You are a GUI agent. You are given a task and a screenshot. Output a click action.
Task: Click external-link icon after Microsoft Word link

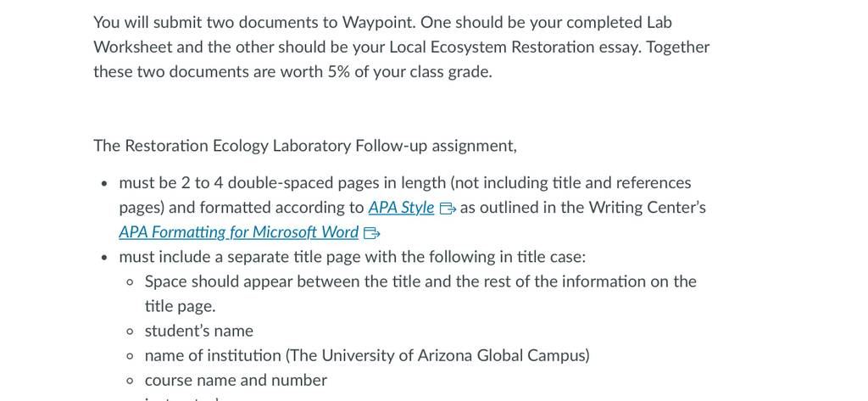click(x=371, y=233)
